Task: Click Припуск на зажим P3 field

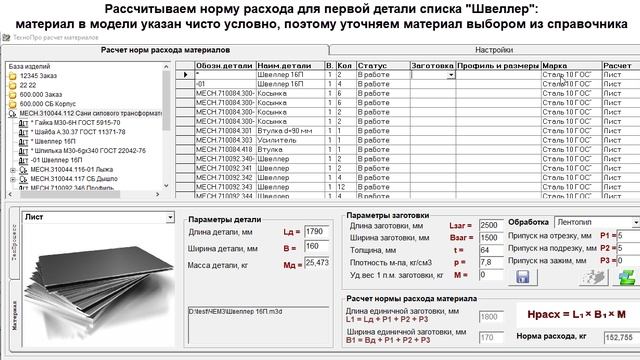Action: tap(628, 260)
